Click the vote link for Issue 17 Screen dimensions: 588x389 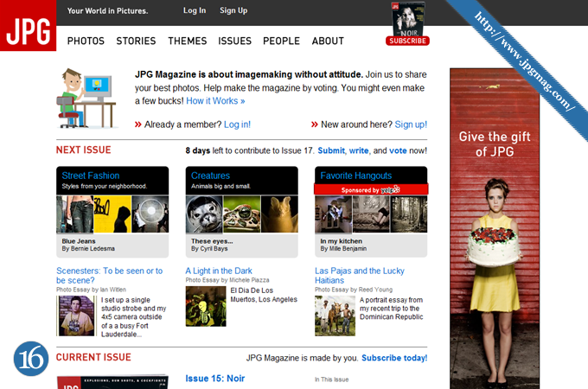pos(398,150)
